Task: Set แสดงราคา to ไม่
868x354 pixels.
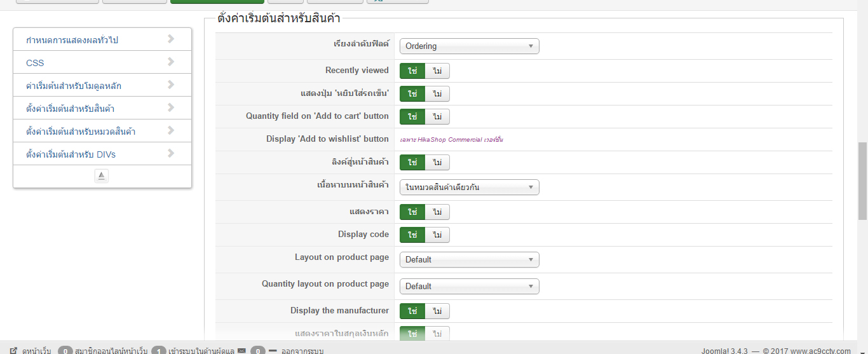Action: coord(437,212)
